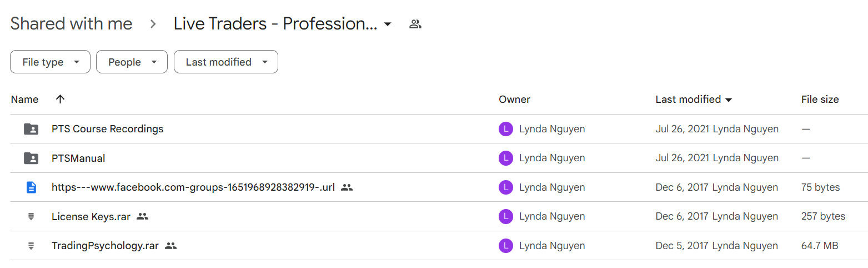Click the 75 bytes file size
This screenshot has height=268, width=868.
pos(820,187)
